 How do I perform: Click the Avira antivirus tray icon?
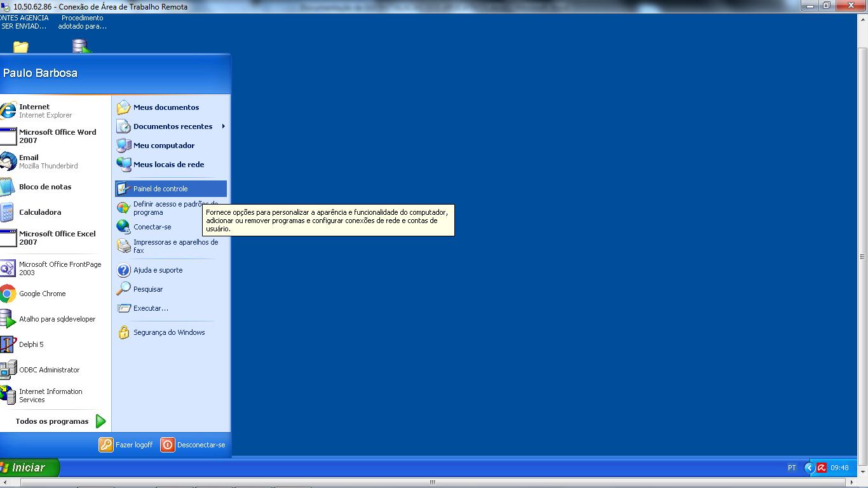[x=821, y=468]
